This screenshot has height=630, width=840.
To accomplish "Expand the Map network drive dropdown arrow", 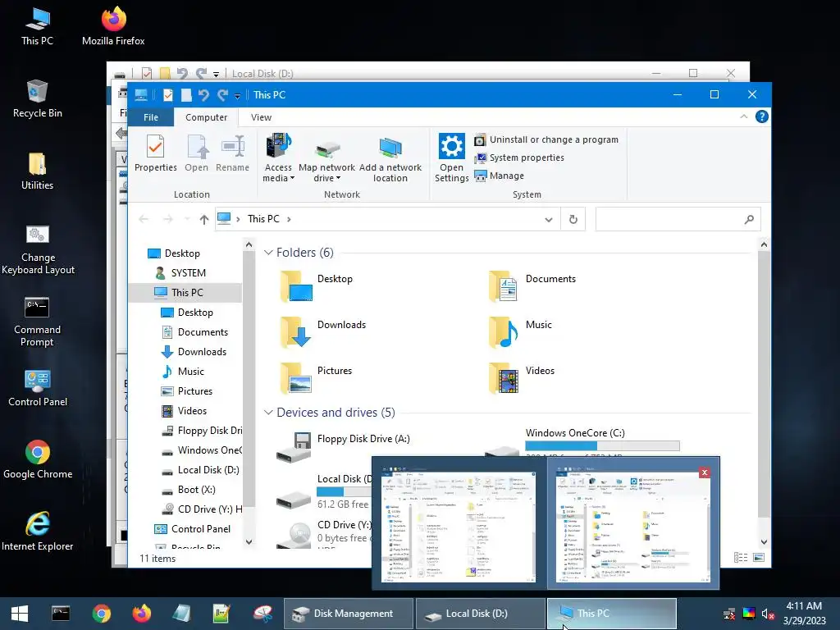I will 339,179.
